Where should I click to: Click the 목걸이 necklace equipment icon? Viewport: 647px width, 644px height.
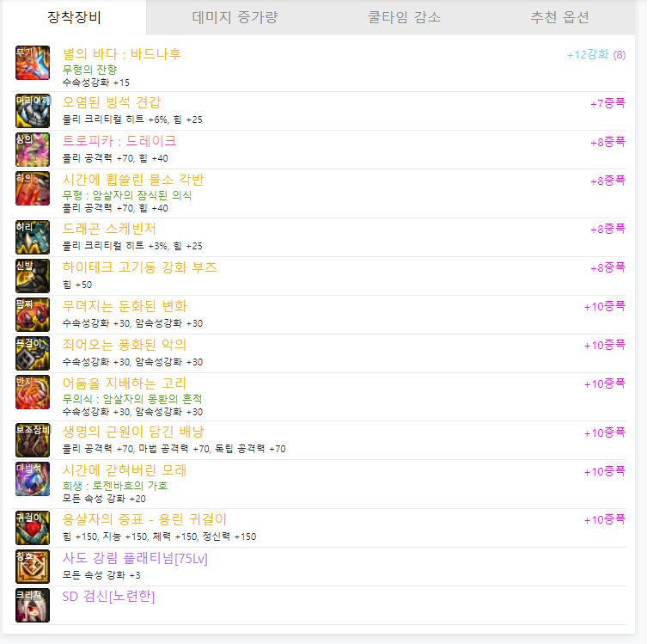pos(33,353)
